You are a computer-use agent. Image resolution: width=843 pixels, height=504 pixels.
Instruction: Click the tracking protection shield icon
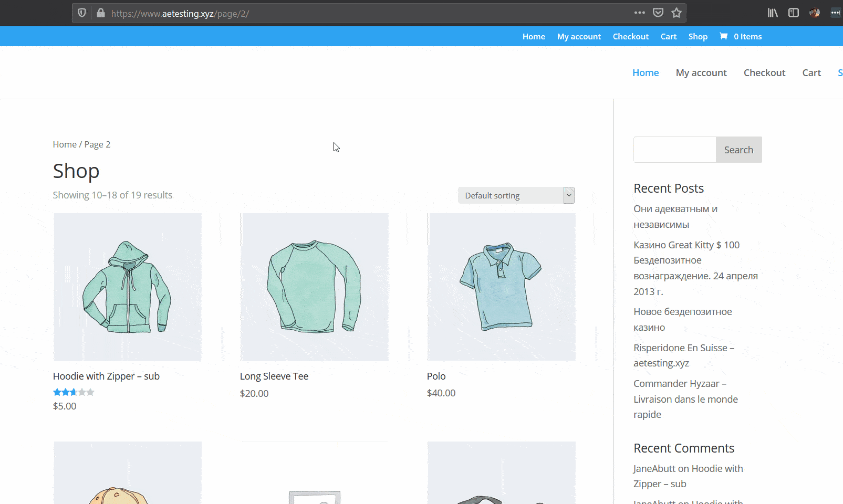point(82,13)
